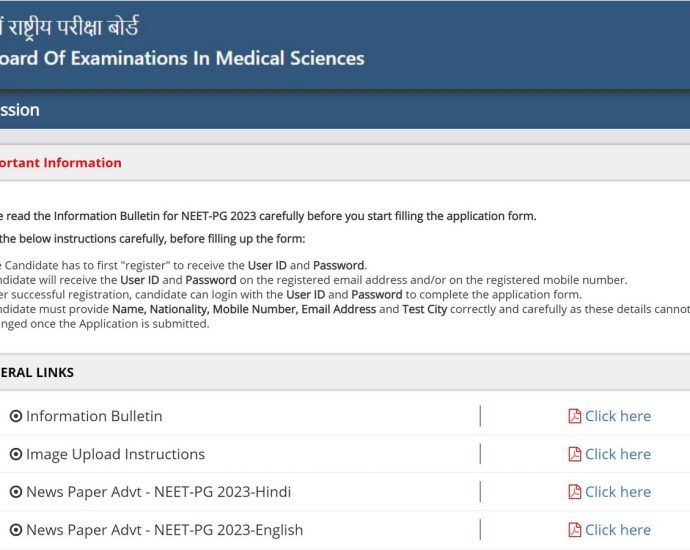Click PDF icon in NEET-PG 2023-English advert row
The height and width of the screenshot is (550, 690).
click(x=574, y=530)
